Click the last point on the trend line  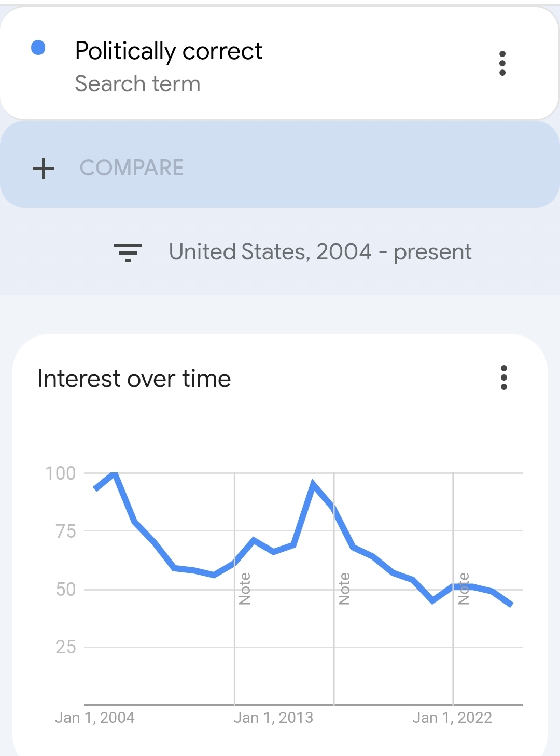[x=512, y=605]
